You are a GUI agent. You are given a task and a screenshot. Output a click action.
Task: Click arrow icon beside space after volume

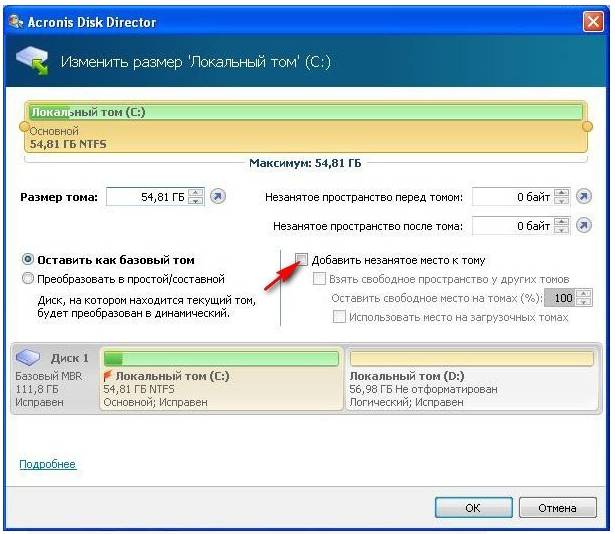point(584,225)
